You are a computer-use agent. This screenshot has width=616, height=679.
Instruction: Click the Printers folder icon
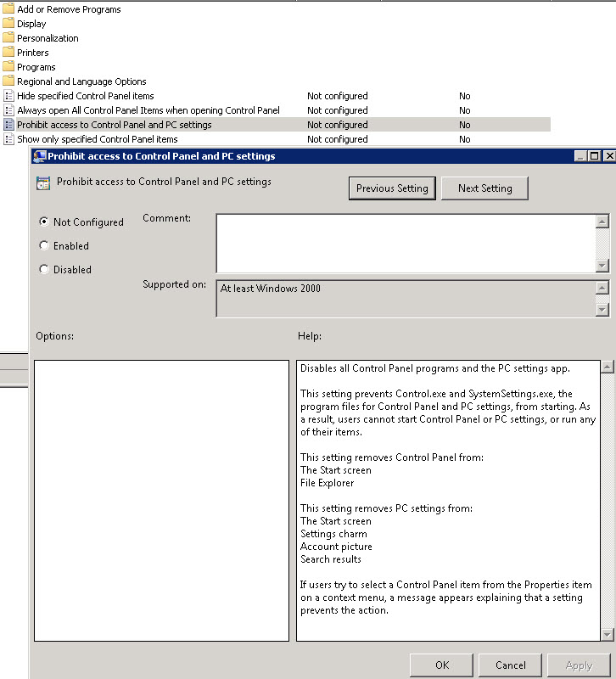click(8, 53)
